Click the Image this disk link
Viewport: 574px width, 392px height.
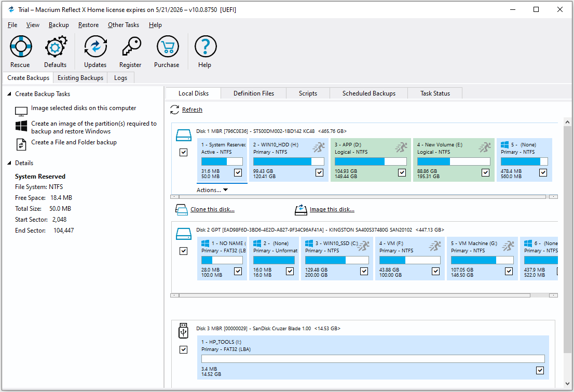click(332, 210)
